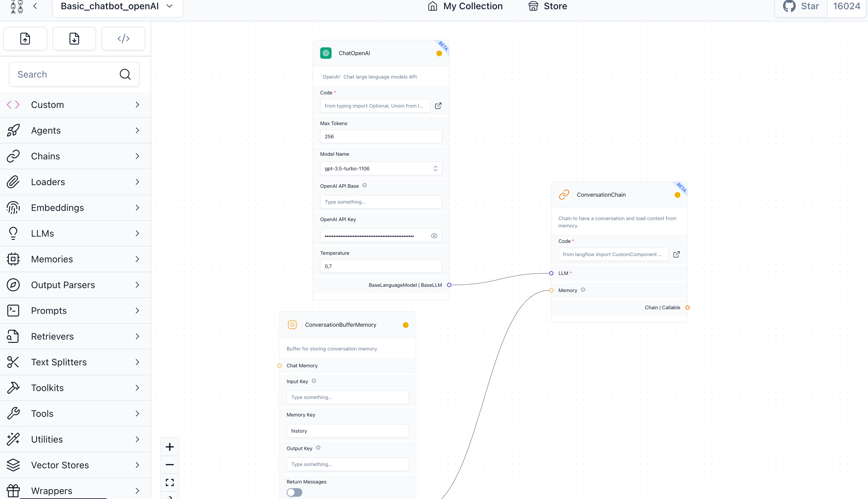
Task: Click the canvas zoom in plus icon
Action: (170, 447)
